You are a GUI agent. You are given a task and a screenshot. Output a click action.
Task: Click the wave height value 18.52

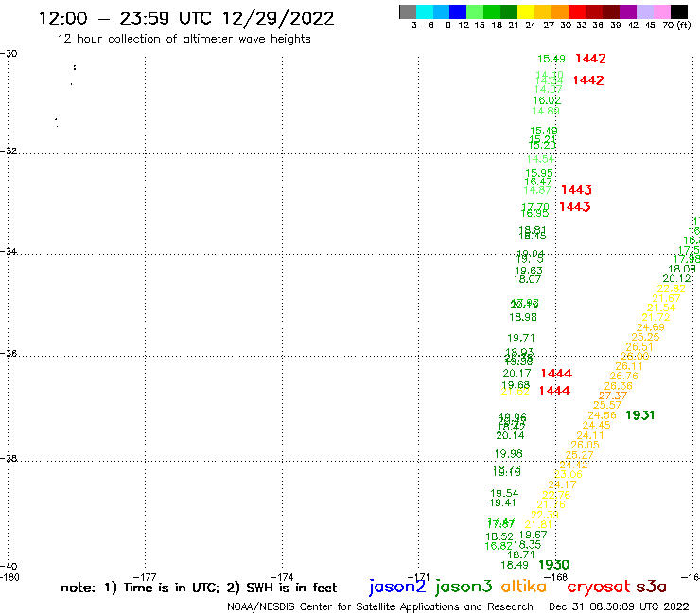tap(499, 536)
